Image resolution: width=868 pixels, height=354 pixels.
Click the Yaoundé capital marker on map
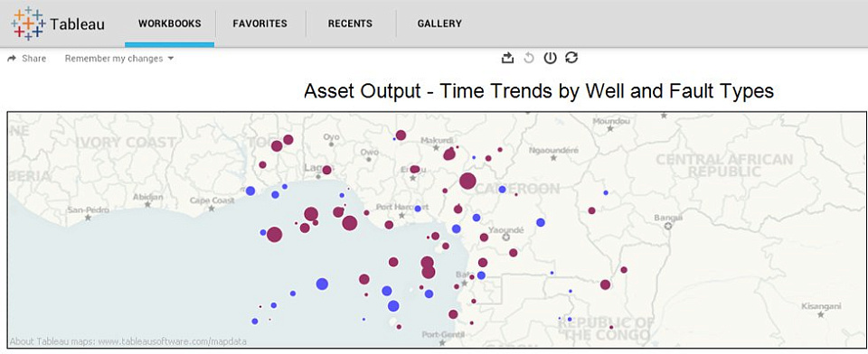point(505,238)
